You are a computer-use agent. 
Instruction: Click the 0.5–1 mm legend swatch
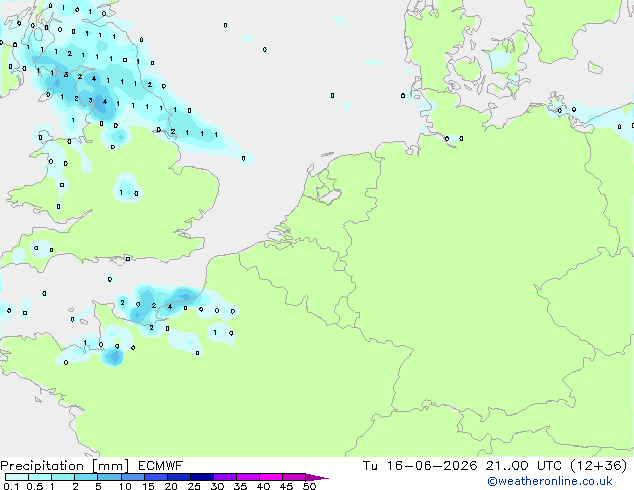coord(40,477)
